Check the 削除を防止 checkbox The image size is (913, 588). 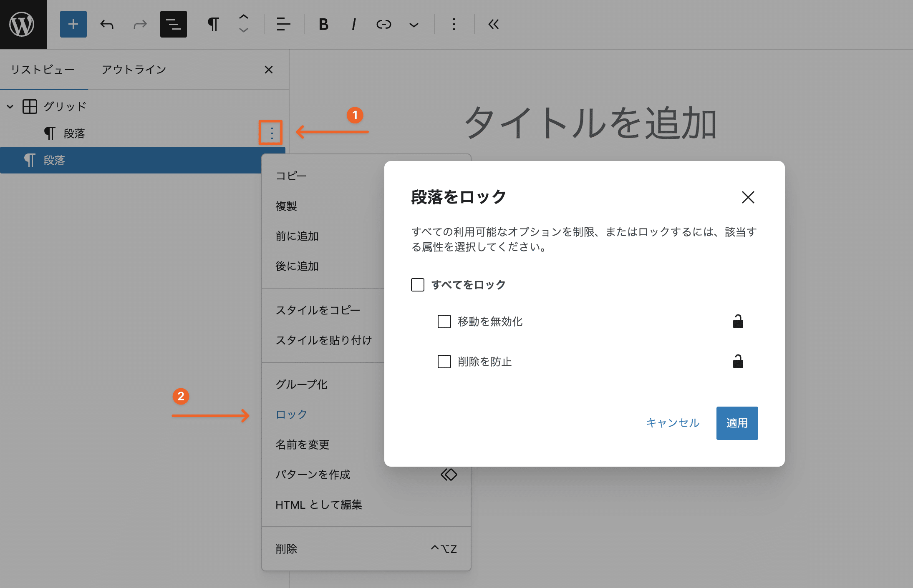tap(444, 362)
